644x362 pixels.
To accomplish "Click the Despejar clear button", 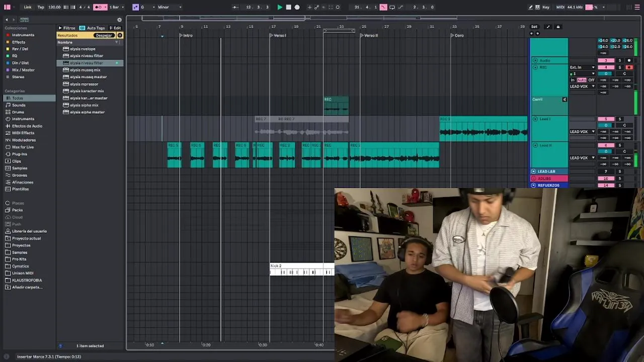I will pos(104,35).
